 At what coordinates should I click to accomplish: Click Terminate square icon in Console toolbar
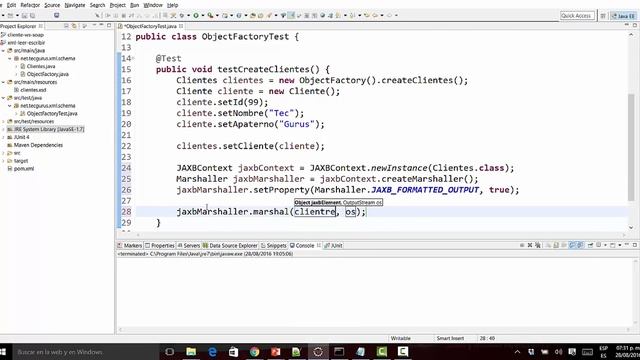tap(522, 245)
